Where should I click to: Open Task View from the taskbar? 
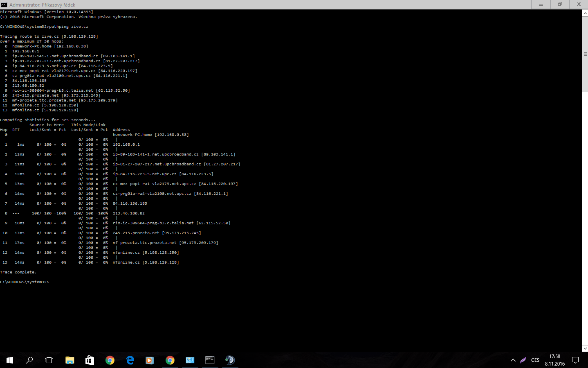(49, 360)
